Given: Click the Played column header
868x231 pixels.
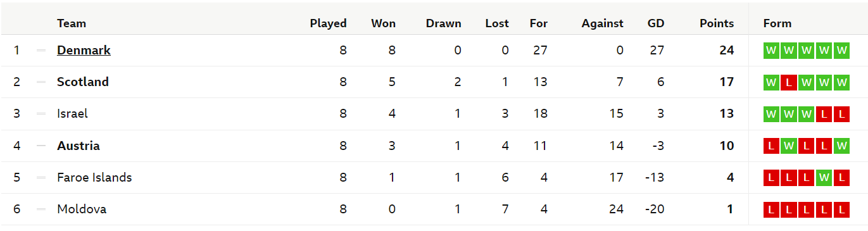Looking at the screenshot, I should (328, 23).
